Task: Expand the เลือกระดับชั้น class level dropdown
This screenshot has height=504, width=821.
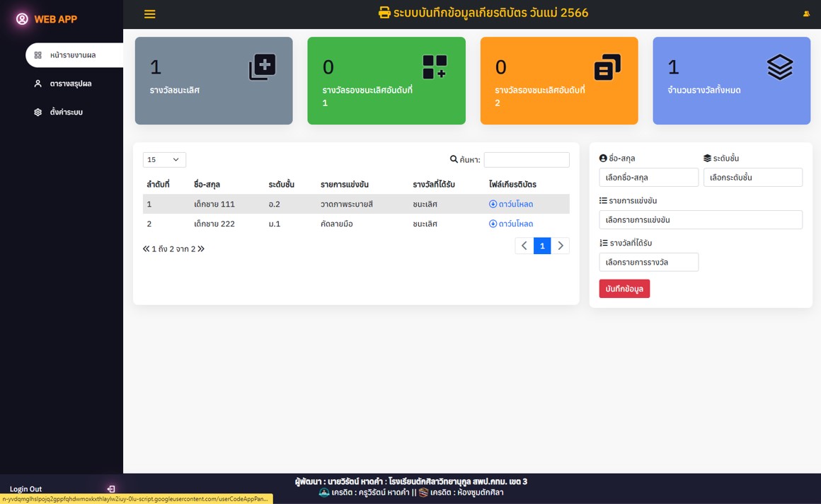Action: pos(752,178)
